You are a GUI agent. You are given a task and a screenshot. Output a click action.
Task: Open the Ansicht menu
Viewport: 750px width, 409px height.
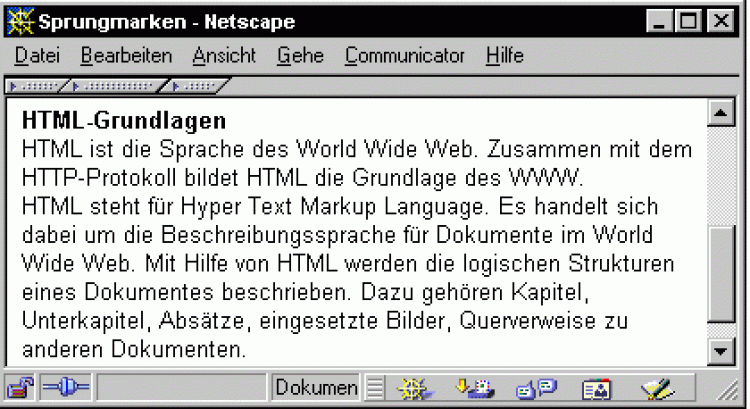click(x=224, y=56)
